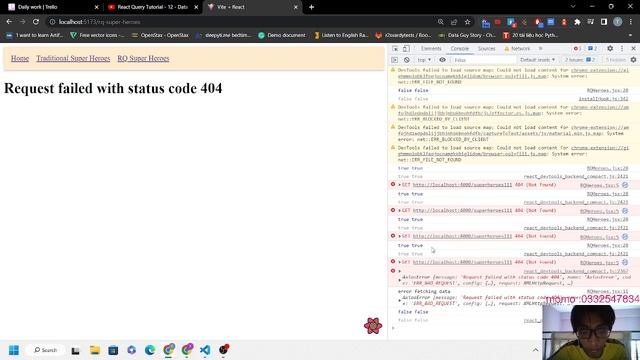The image size is (640, 360).
Task: Close the Vite + React tab
Action: (296, 7)
